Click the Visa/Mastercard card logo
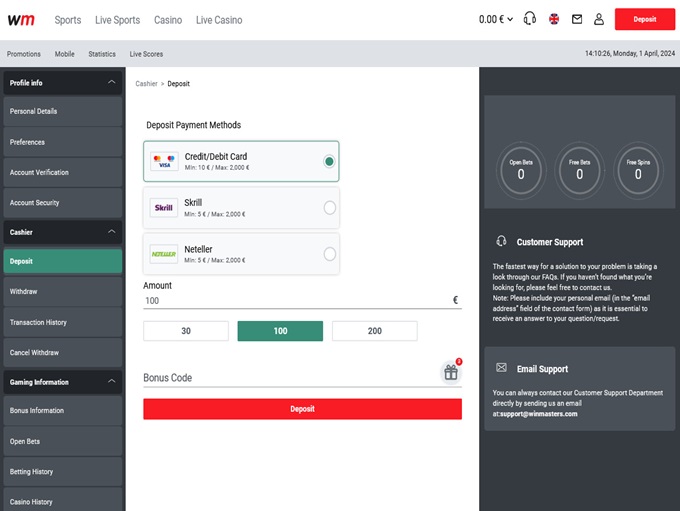This screenshot has height=511, width=680. [164, 161]
